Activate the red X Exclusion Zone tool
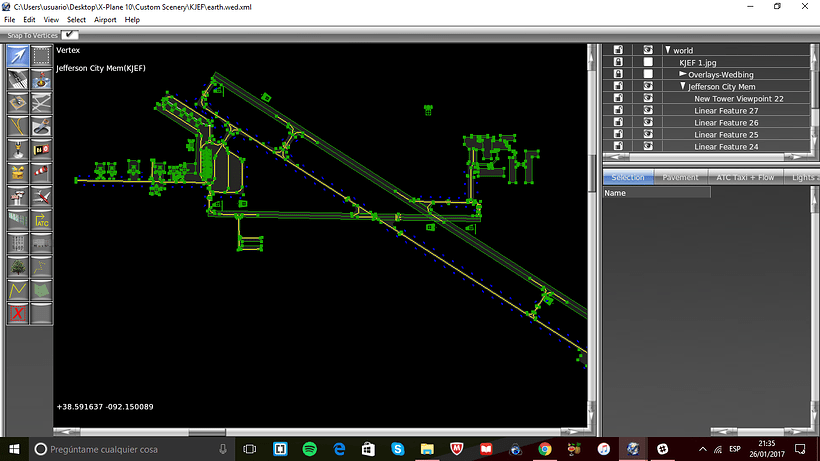Image resolution: width=820 pixels, height=461 pixels. [18, 314]
